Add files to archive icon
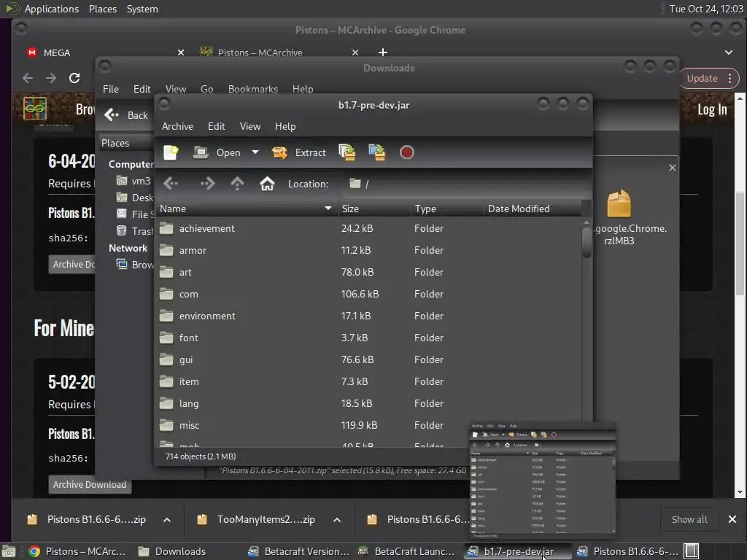 347,152
